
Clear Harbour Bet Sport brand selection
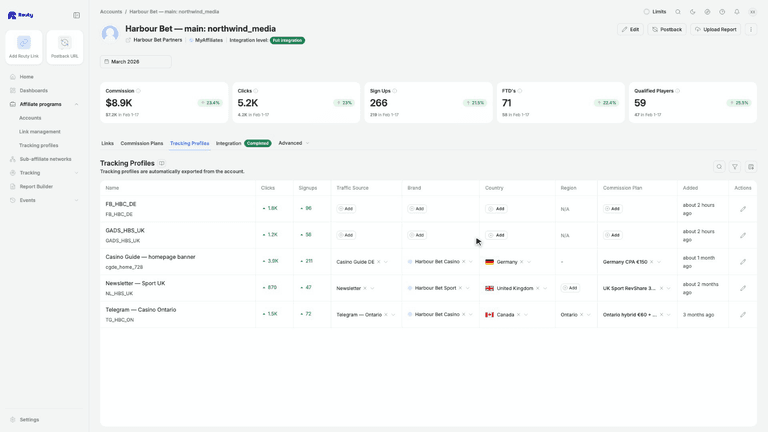(x=460, y=288)
